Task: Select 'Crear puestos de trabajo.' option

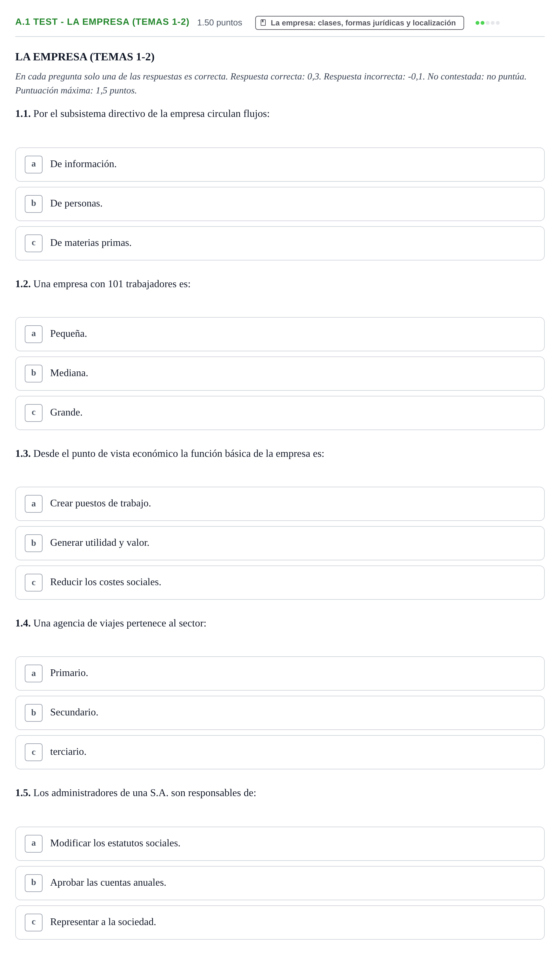Action: (280, 504)
